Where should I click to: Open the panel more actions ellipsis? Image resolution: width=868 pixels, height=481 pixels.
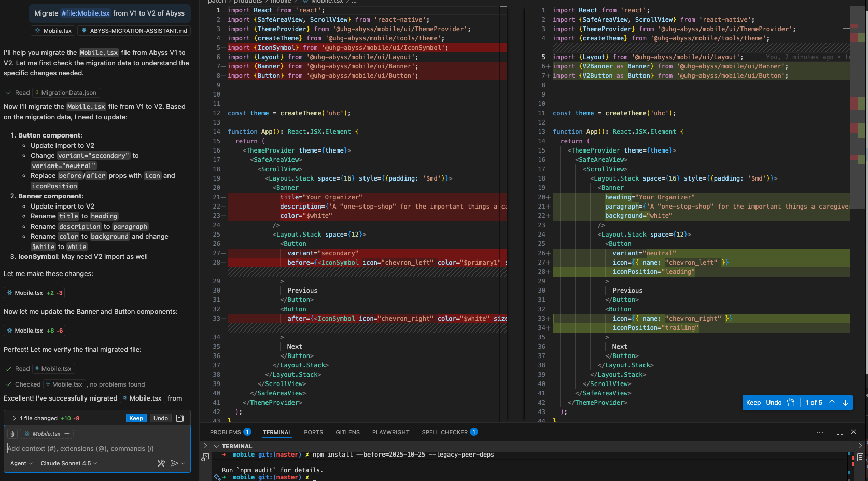(x=819, y=432)
